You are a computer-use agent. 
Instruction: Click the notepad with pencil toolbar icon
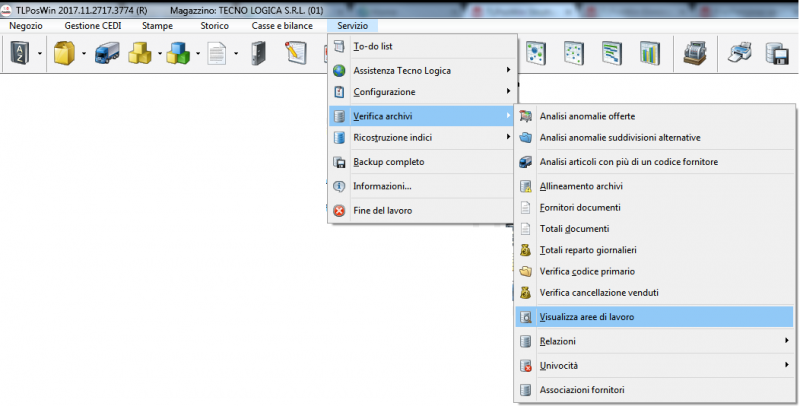(296, 52)
